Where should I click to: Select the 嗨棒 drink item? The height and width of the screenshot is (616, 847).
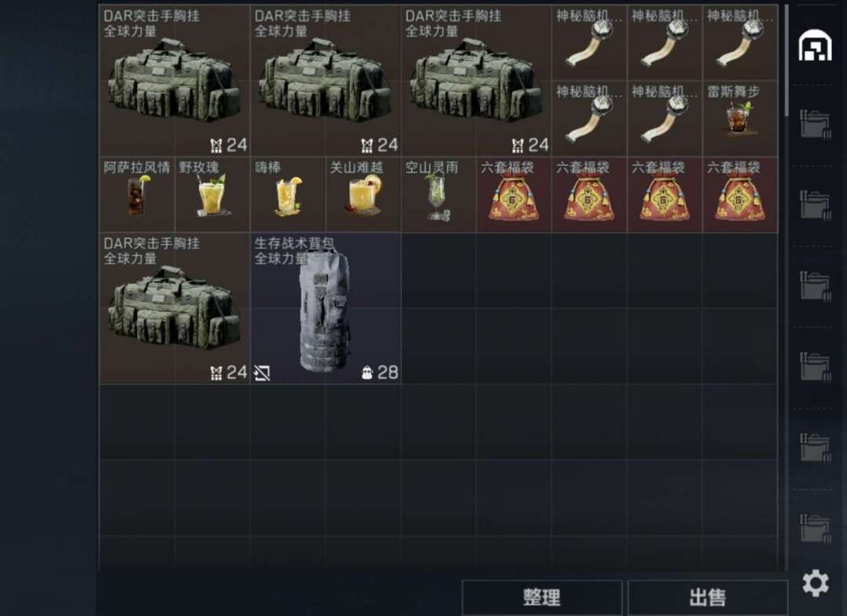(x=288, y=194)
